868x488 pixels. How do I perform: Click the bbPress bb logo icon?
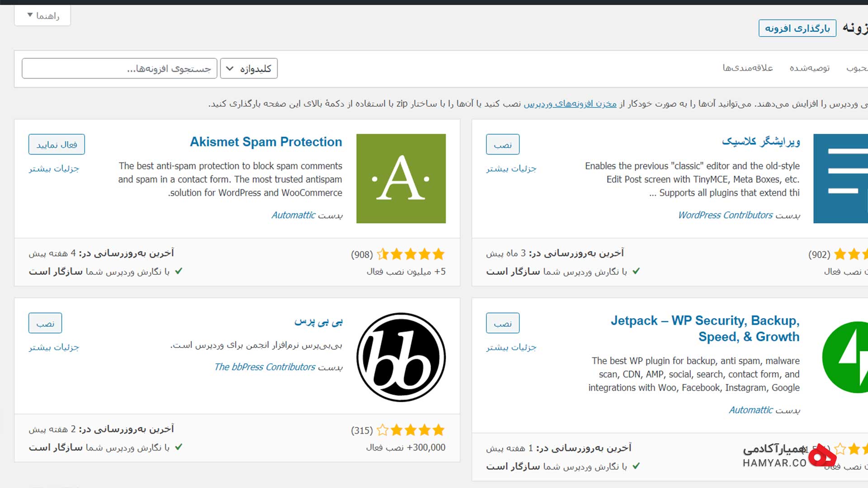pyautogui.click(x=401, y=357)
